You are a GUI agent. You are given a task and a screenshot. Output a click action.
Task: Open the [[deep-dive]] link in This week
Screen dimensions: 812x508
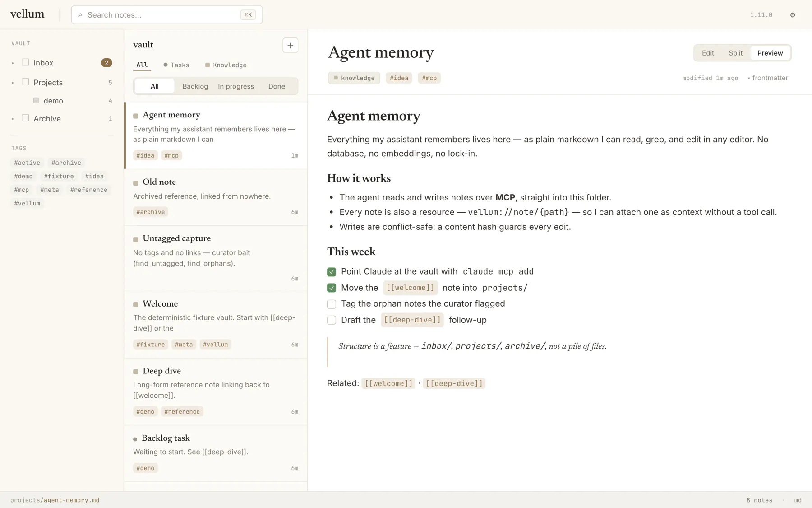pyautogui.click(x=412, y=320)
